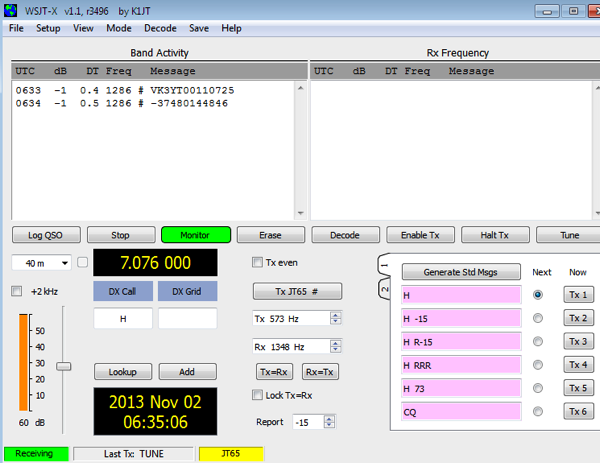Select Next radio button for Tx 4
Image resolution: width=600 pixels, height=463 pixels.
pyautogui.click(x=538, y=365)
